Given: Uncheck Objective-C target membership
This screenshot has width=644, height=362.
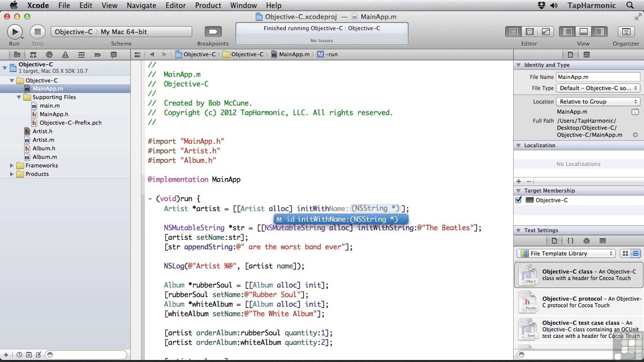Looking at the screenshot, I should coord(519,200).
